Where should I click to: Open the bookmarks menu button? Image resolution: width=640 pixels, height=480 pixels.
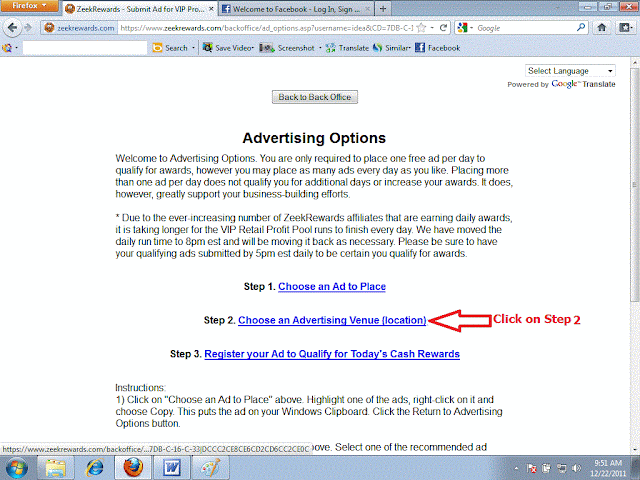coord(625,28)
